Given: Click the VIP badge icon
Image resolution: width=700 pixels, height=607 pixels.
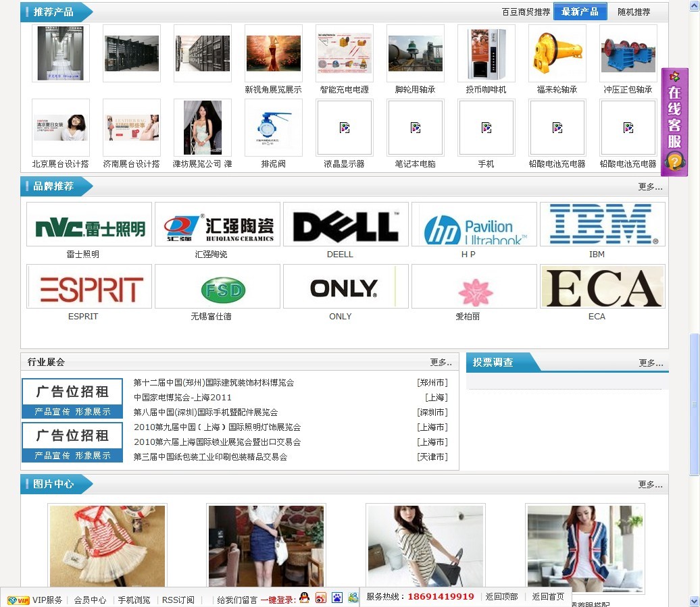Looking at the screenshot, I should [x=18, y=600].
